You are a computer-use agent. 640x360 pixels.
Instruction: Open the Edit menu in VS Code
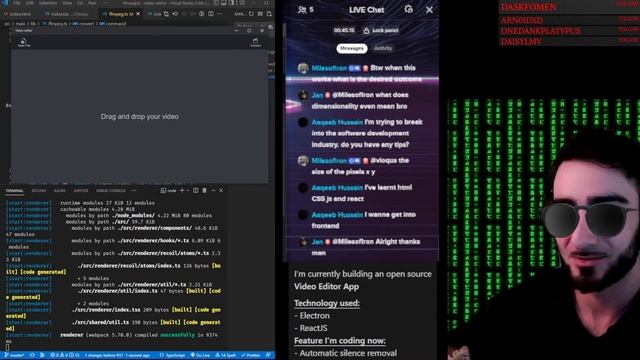[30, 3]
